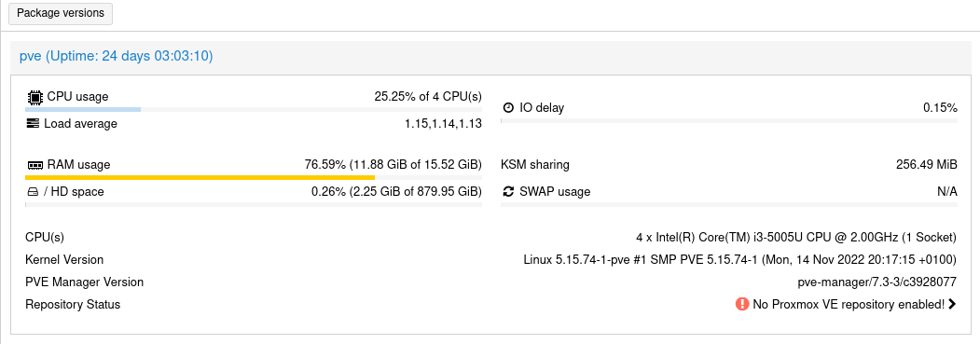Open the No Proxmox VE repository enabled link
Image resolution: width=980 pixels, height=344 pixels.
[849, 305]
